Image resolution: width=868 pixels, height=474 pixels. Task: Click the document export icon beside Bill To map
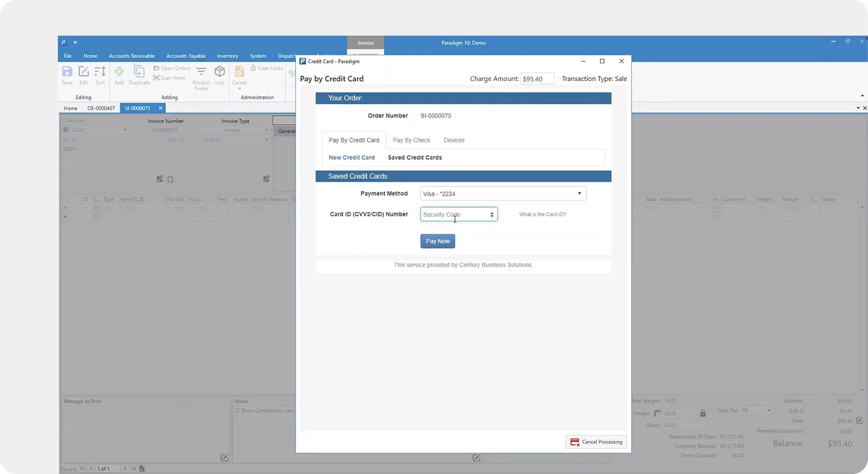click(x=171, y=179)
